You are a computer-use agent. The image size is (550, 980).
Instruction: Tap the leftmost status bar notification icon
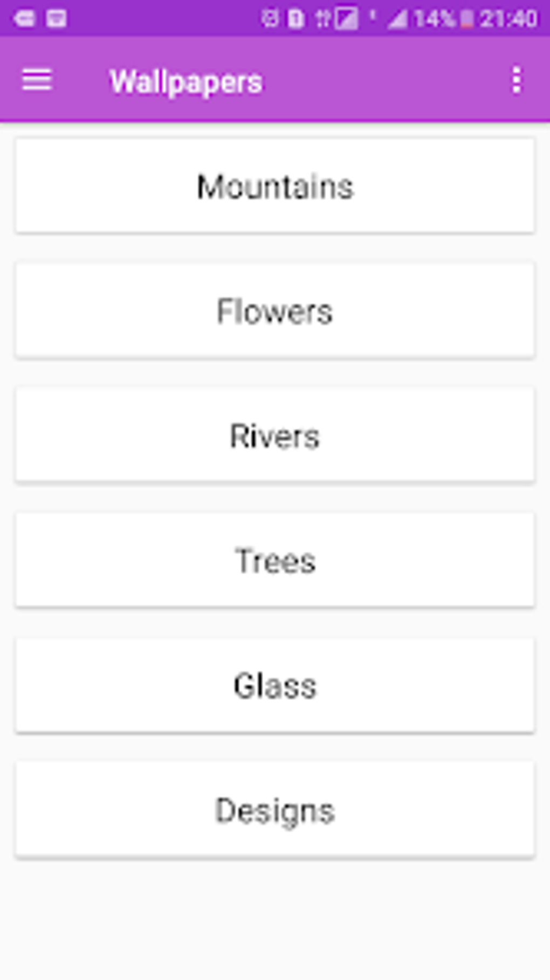(24, 19)
